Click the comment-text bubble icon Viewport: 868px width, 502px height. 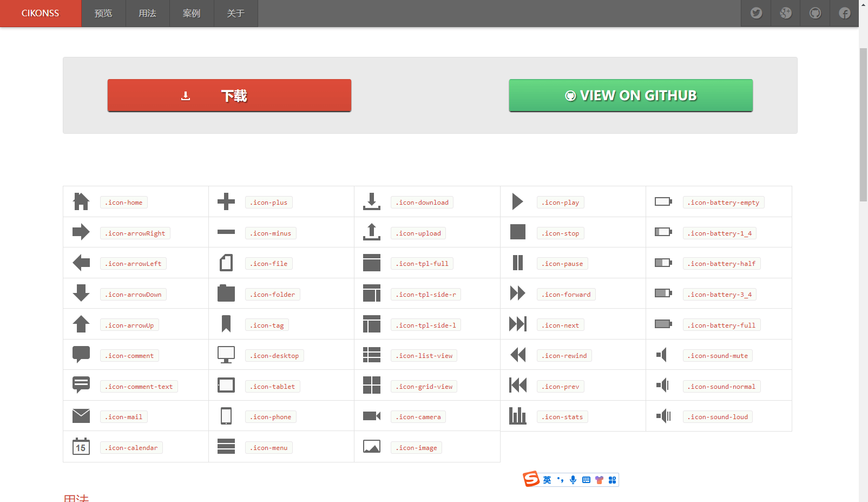pos(81,386)
